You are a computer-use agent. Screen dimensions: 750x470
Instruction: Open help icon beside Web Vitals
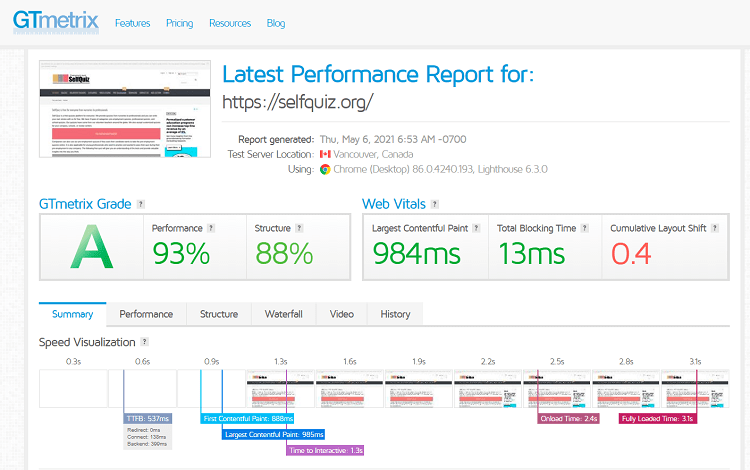coord(434,204)
